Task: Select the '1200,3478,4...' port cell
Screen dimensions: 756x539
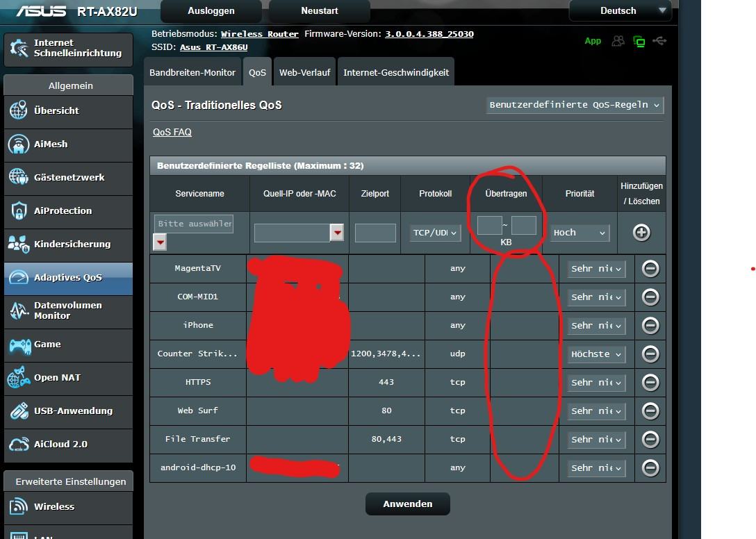Action: 386,354
